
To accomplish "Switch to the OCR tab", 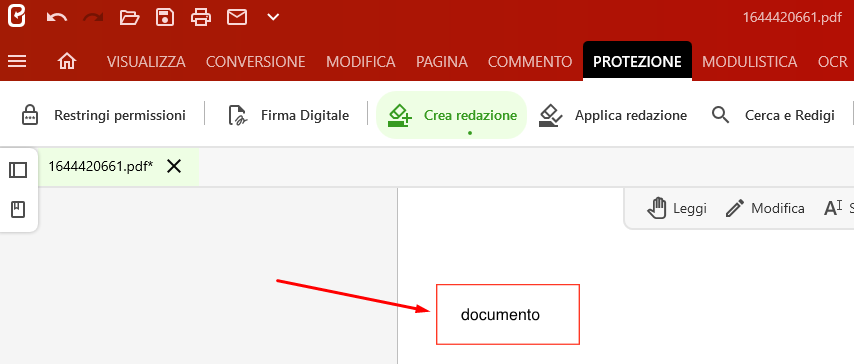I will (833, 62).
